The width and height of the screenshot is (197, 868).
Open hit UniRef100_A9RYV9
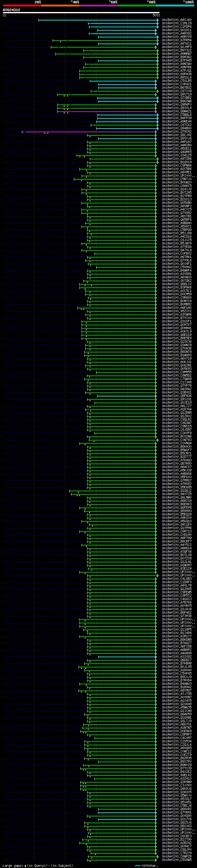(x=177, y=37)
